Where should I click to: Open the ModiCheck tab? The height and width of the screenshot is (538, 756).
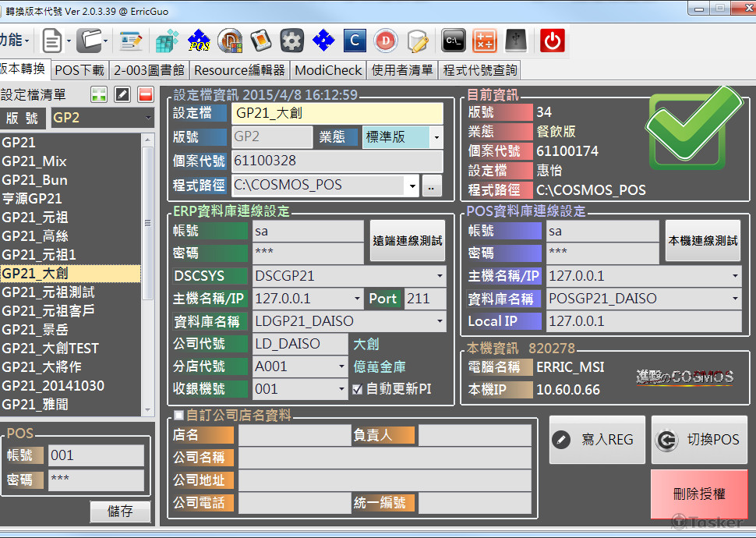(x=328, y=70)
